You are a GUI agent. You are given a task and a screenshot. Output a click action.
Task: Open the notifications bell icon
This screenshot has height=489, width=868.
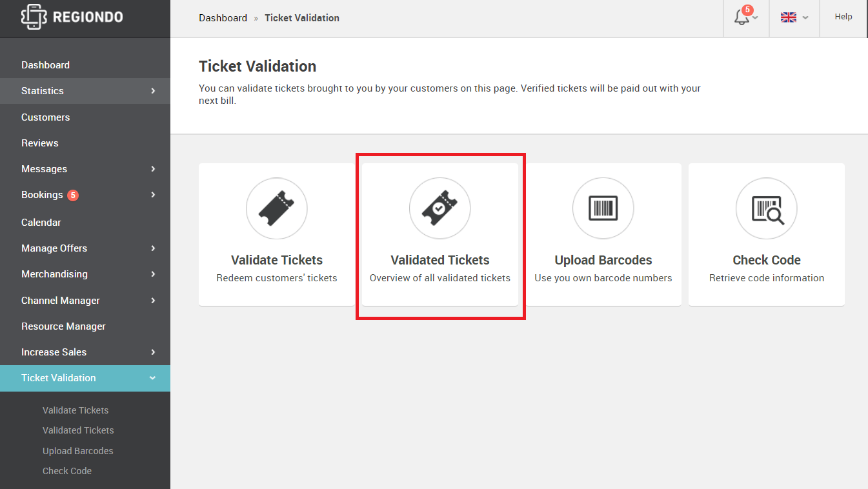pyautogui.click(x=742, y=17)
